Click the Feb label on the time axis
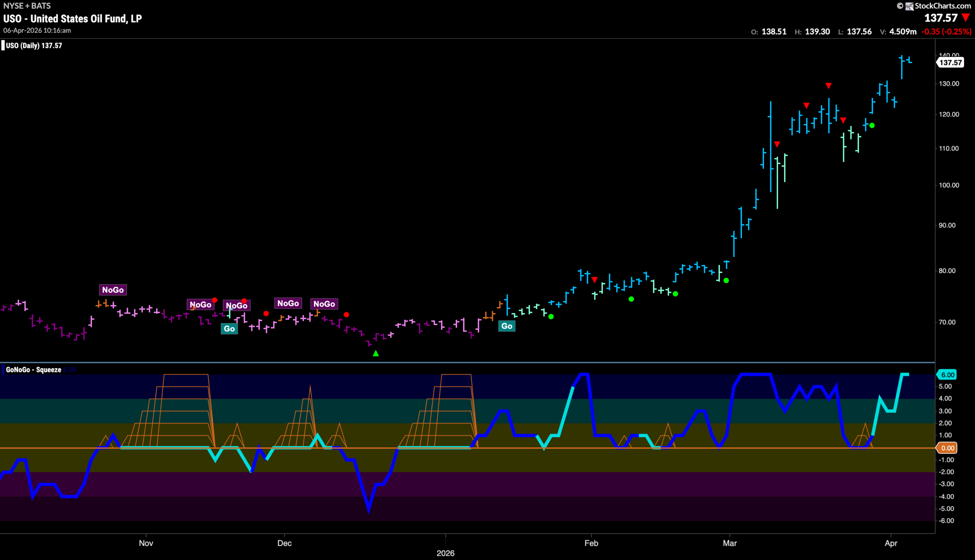The width and height of the screenshot is (975, 560). tap(591, 543)
